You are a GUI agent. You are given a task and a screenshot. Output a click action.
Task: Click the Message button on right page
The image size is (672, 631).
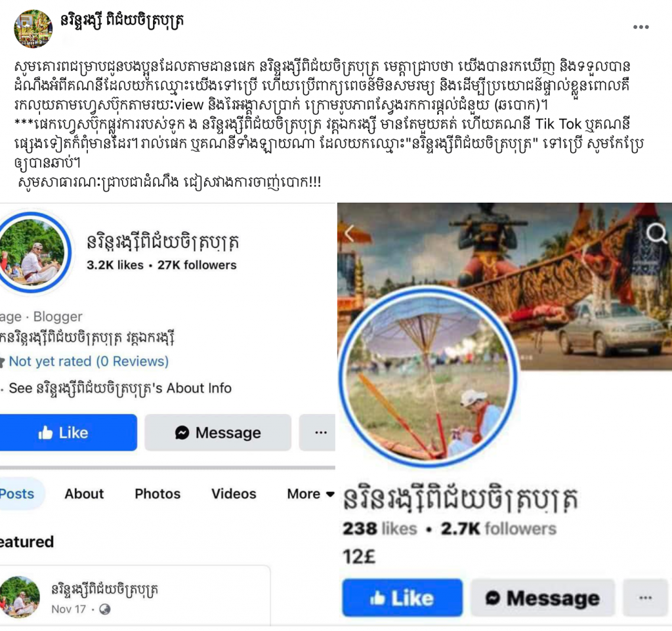[x=543, y=598]
